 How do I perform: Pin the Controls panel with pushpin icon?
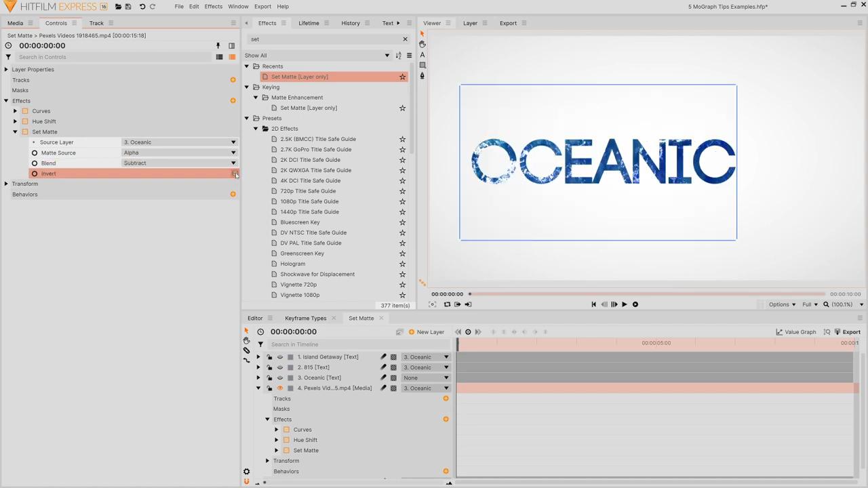point(218,46)
